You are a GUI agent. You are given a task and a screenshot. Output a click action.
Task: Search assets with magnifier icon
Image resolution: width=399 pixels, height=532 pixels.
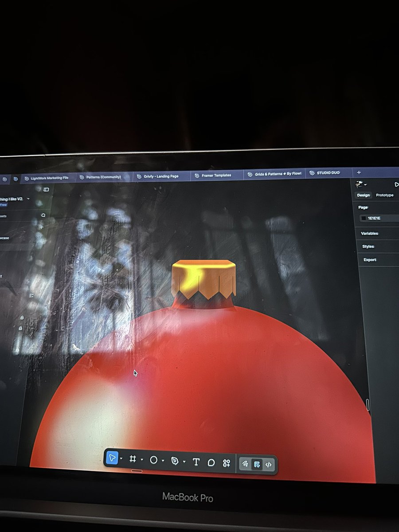click(43, 215)
